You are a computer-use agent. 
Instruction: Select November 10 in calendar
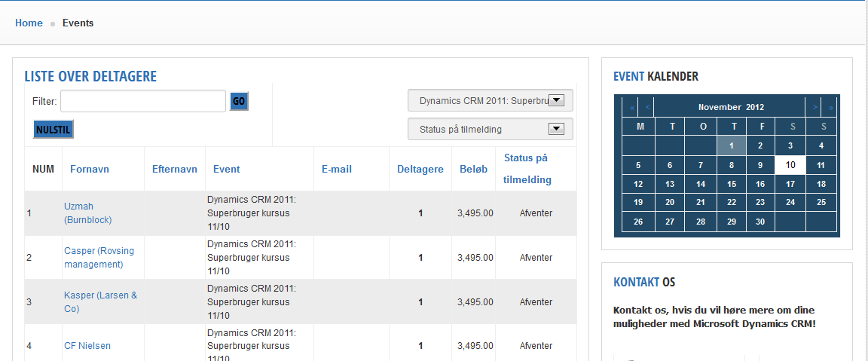point(790,165)
